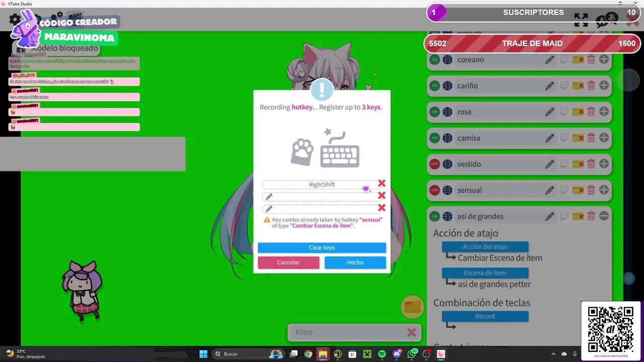Screen dimensions: 644x362
Task: Click the pencil icon on cariño row
Action: 549,86
